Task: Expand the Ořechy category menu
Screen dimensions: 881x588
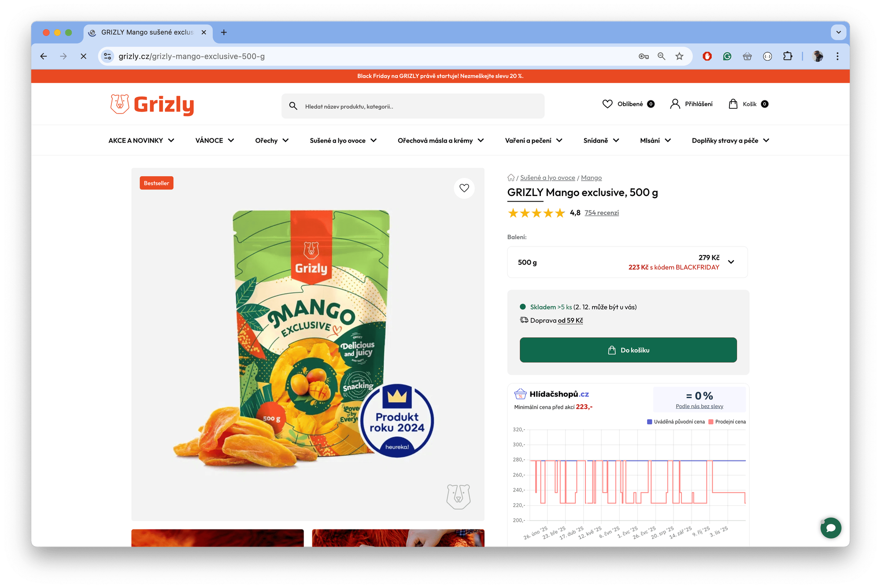Action: point(272,141)
